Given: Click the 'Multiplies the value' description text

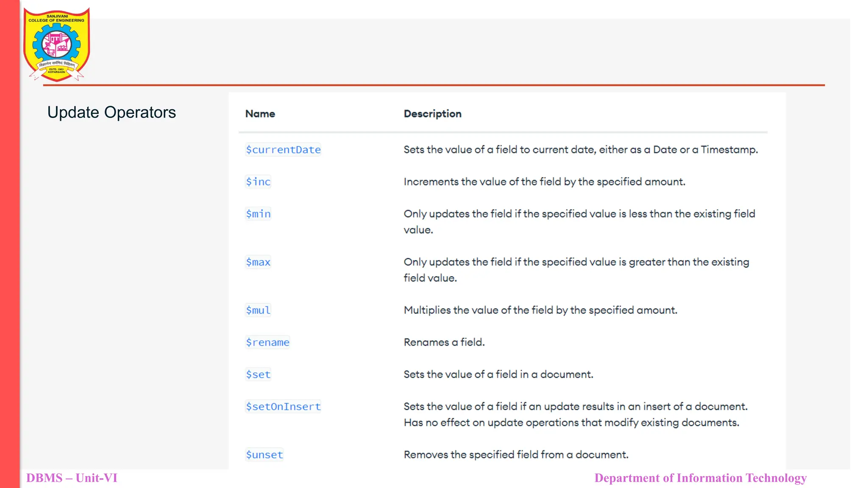Looking at the screenshot, I should tap(540, 311).
